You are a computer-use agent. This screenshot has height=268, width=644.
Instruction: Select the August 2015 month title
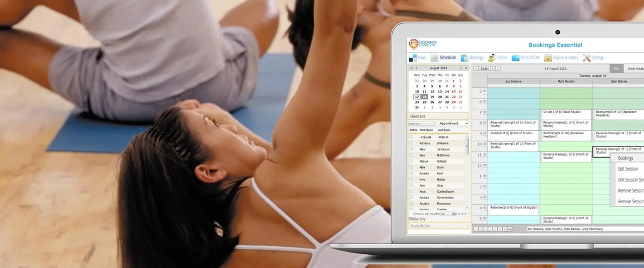tap(438, 68)
